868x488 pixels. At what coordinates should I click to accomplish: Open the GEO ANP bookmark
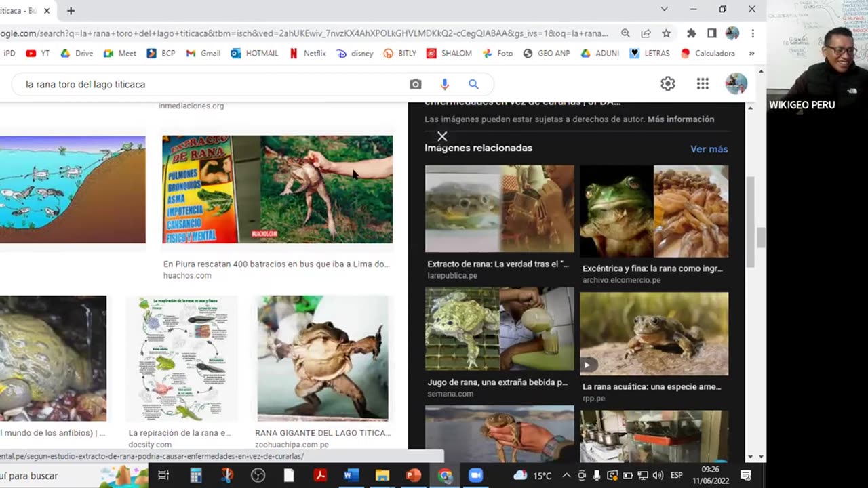coord(547,53)
